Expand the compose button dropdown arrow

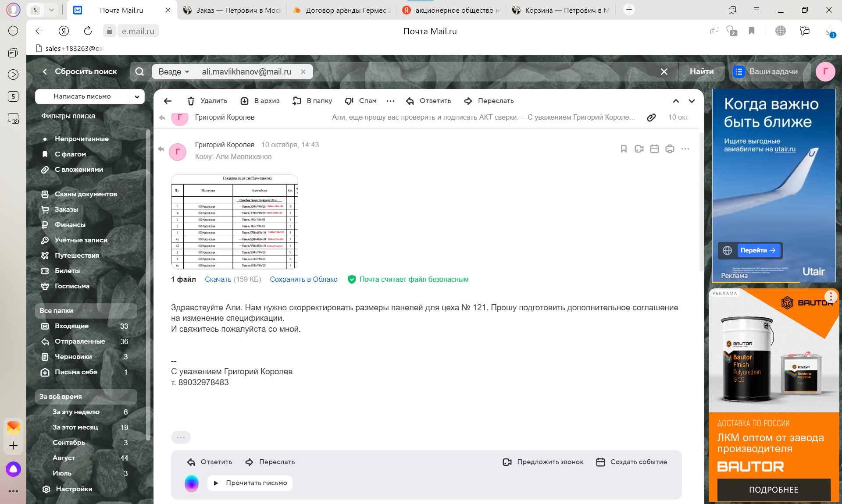tap(137, 96)
